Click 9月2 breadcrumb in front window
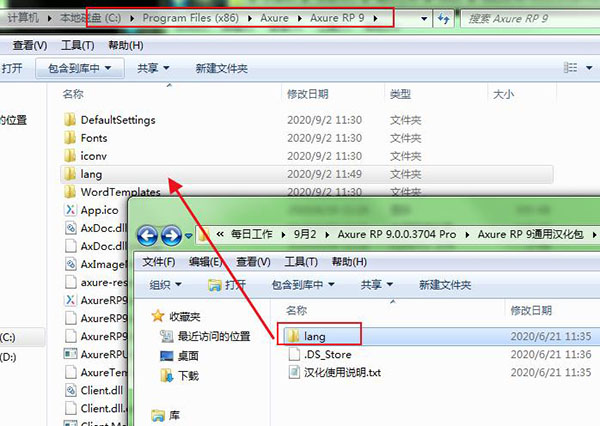The image size is (600, 426). click(x=305, y=234)
